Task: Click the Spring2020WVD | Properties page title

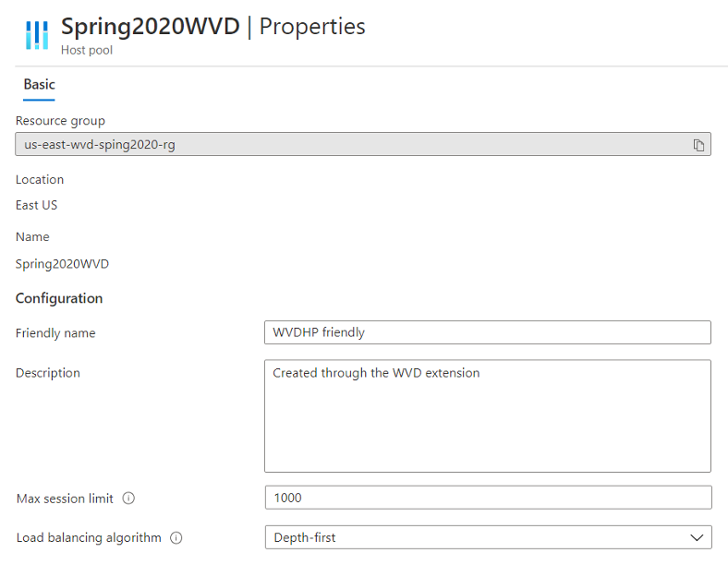Action: [213, 27]
